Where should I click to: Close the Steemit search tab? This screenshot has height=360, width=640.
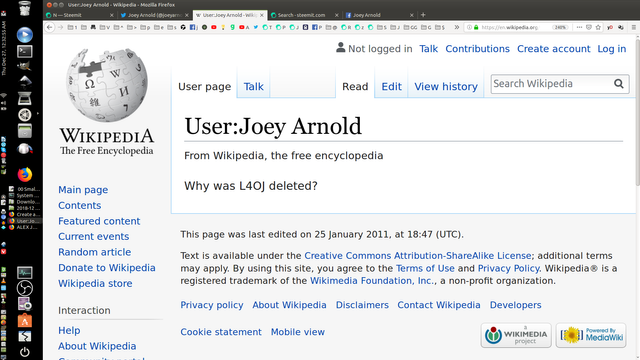tap(336, 15)
